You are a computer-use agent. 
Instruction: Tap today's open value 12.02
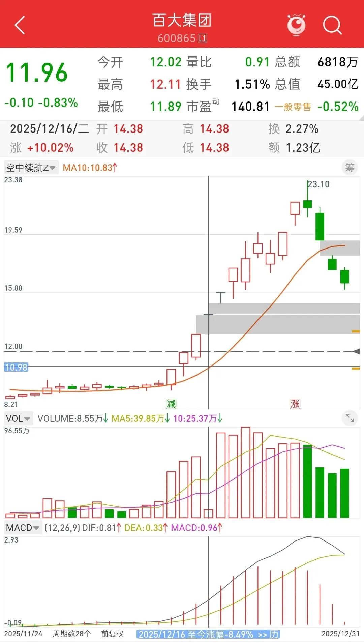click(x=165, y=62)
